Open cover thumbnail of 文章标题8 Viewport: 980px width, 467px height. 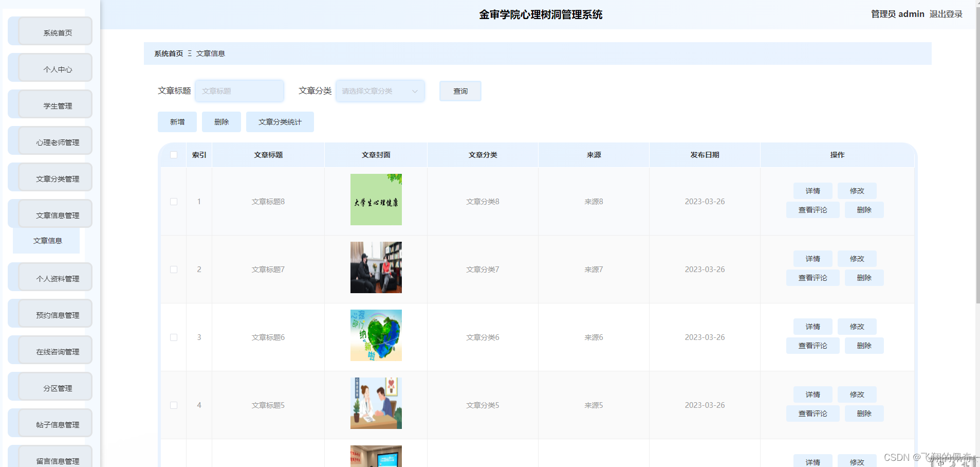coord(376,200)
